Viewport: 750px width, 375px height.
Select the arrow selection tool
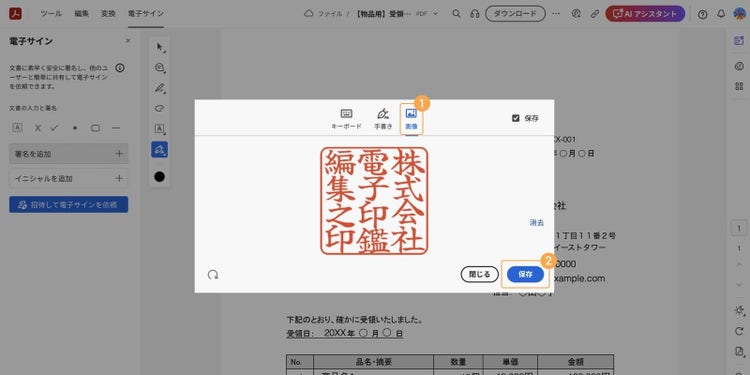[160, 47]
